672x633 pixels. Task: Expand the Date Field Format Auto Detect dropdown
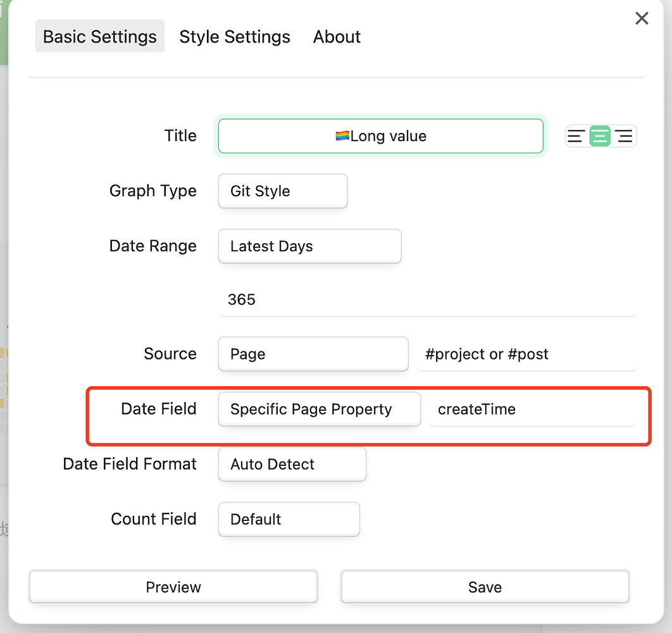[292, 464]
